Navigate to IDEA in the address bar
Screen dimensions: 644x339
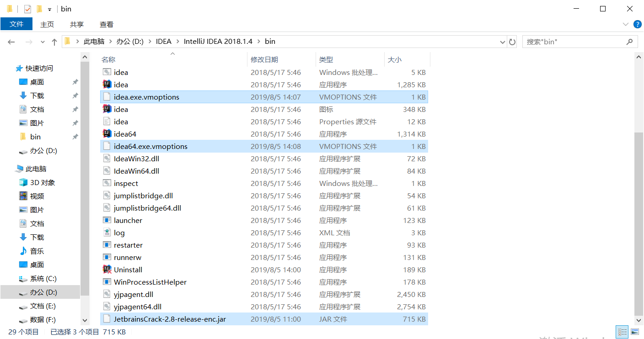(x=163, y=42)
